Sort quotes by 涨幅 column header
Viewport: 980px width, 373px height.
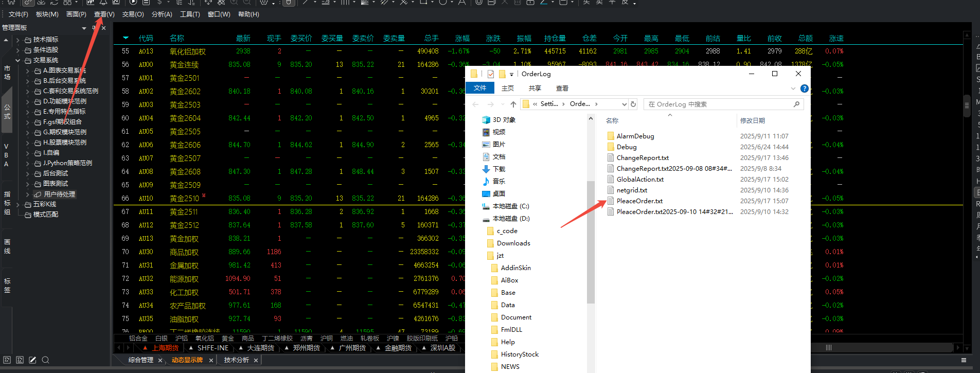tap(462, 39)
